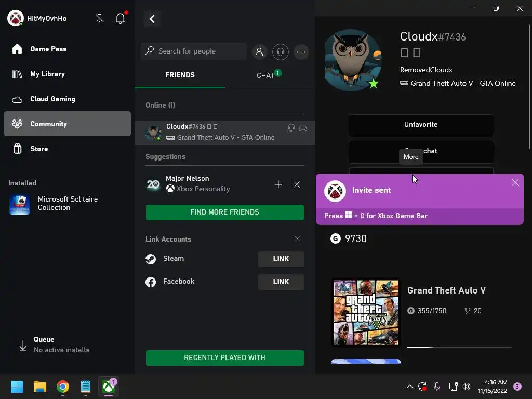
Task: Open the clock and date flyout
Action: click(493, 387)
